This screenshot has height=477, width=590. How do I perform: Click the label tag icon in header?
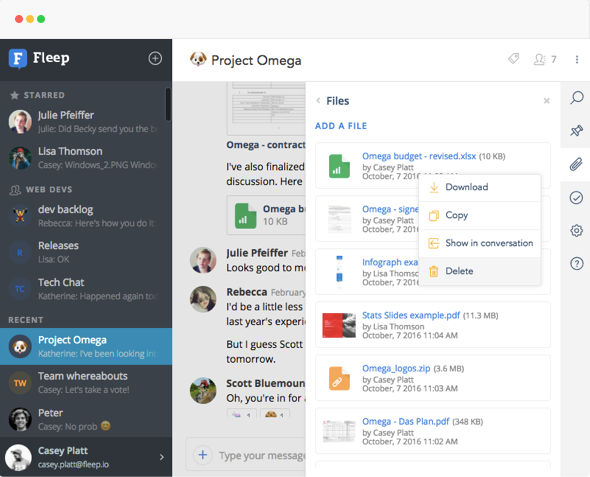[x=514, y=59]
